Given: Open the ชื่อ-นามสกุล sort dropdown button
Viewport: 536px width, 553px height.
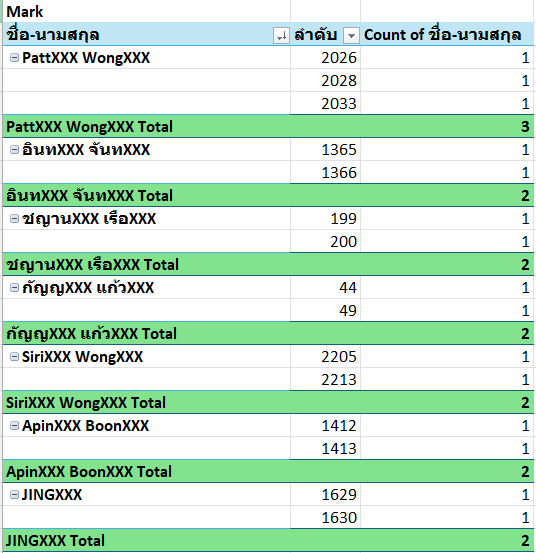Looking at the screenshot, I should click(281, 35).
